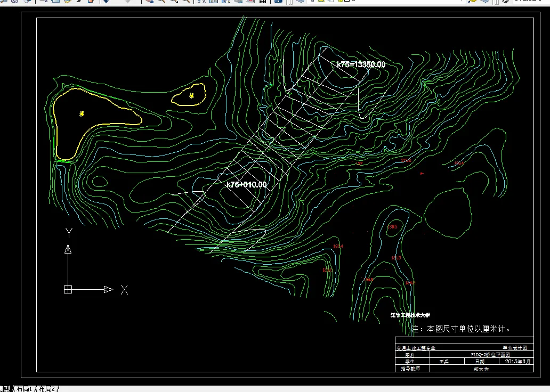Switch to the 布局2 layout tab
The width and height of the screenshot is (550, 392).
coord(47,389)
